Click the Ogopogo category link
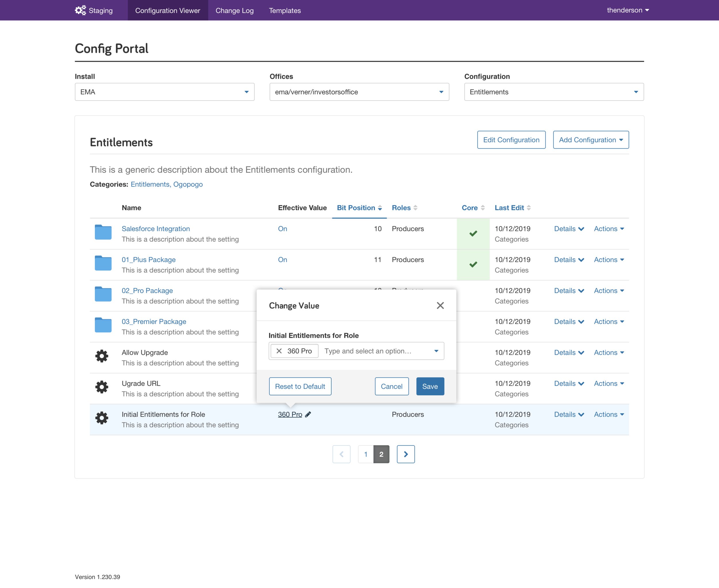 click(188, 184)
